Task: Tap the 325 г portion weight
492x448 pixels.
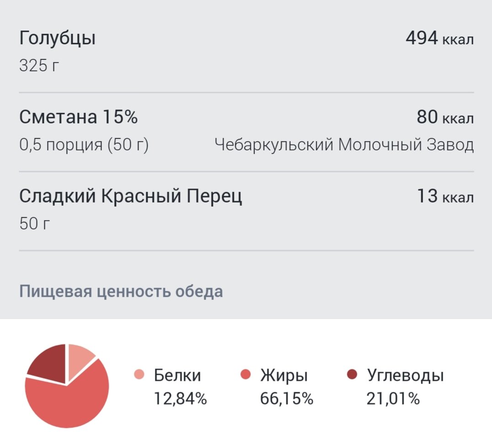Action: pos(39,66)
